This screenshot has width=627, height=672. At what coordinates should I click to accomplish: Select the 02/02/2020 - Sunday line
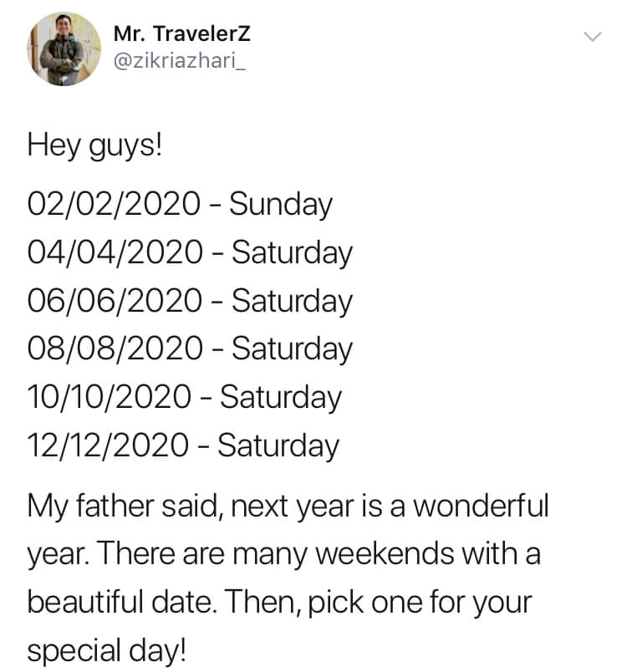coord(180,205)
